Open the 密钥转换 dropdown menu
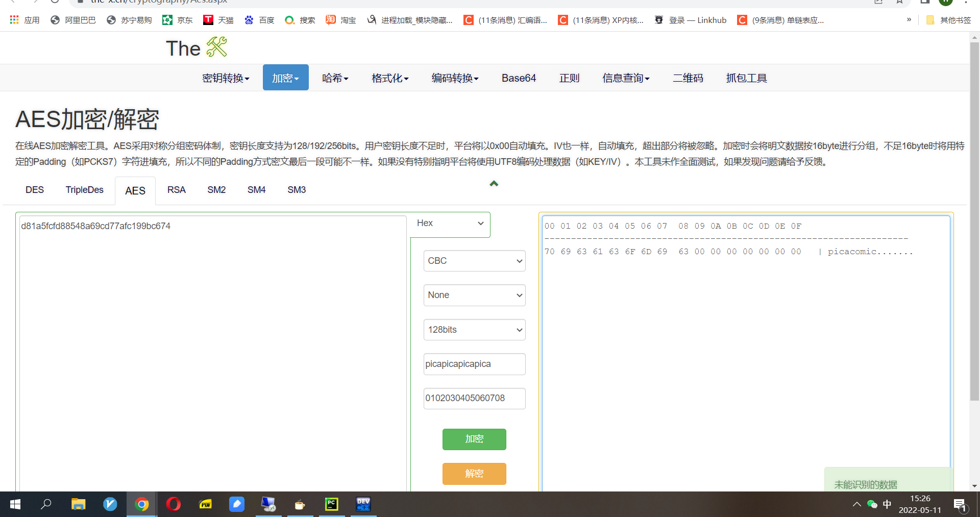 (x=226, y=78)
